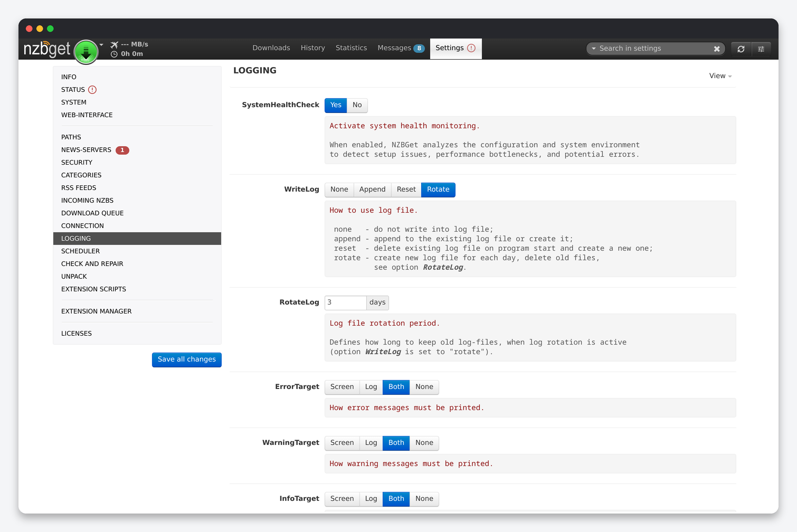Set ErrorTarget to Both
The image size is (797, 532).
click(396, 387)
